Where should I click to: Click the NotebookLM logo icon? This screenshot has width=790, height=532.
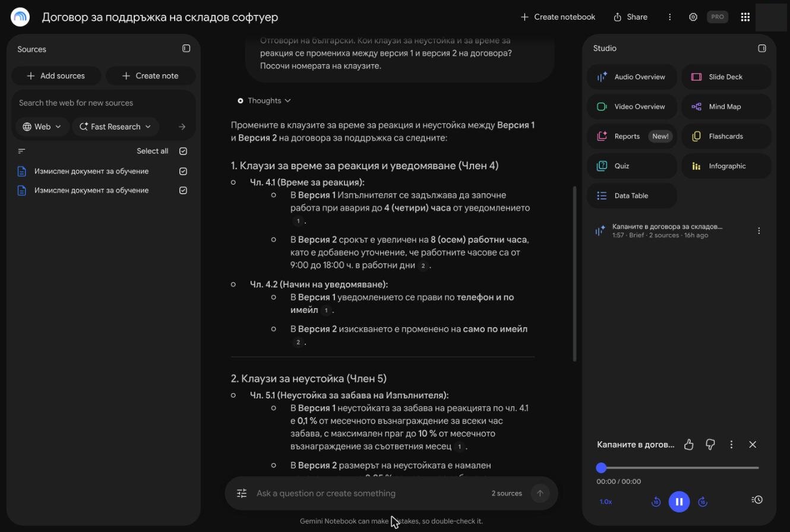click(20, 17)
